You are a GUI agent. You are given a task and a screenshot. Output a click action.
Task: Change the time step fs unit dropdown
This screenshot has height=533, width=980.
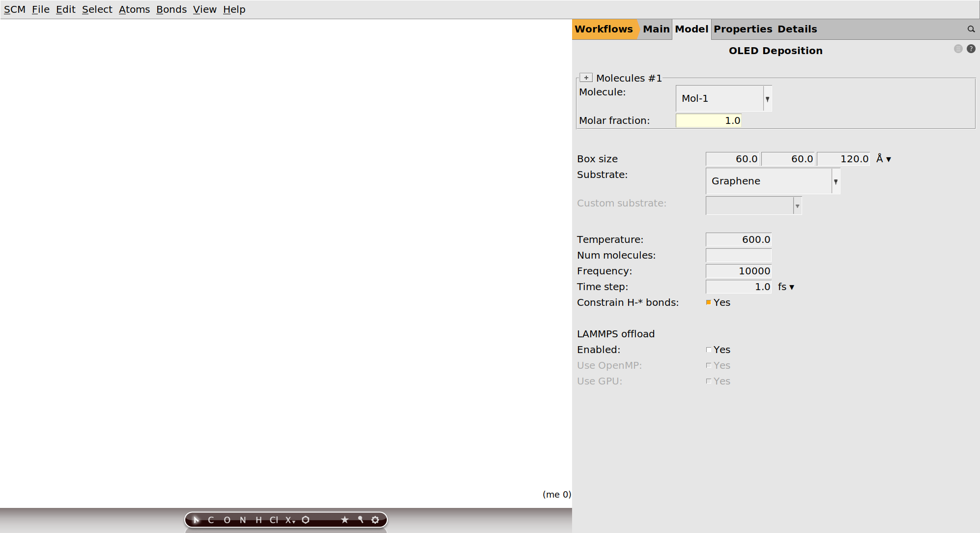click(786, 287)
